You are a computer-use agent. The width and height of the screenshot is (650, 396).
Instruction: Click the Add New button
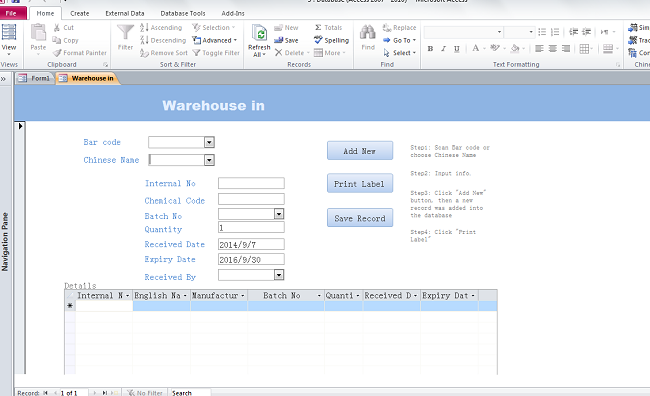tap(359, 151)
